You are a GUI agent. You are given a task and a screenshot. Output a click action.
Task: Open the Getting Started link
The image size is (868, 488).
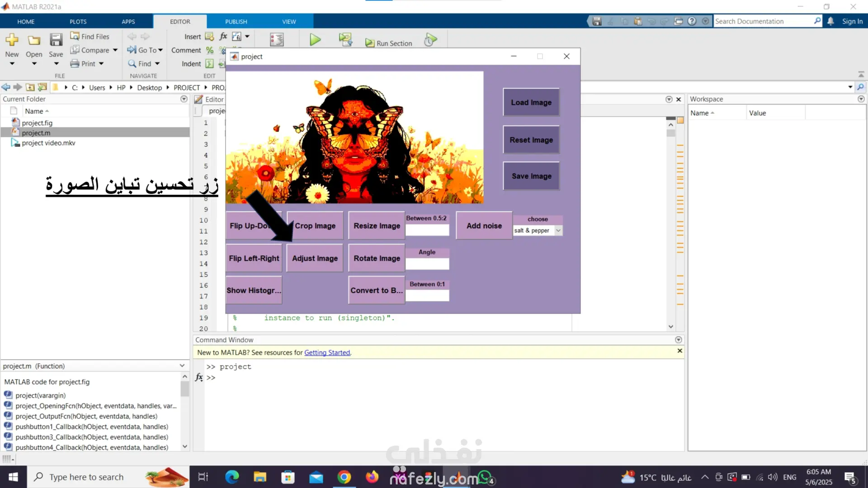pos(327,352)
